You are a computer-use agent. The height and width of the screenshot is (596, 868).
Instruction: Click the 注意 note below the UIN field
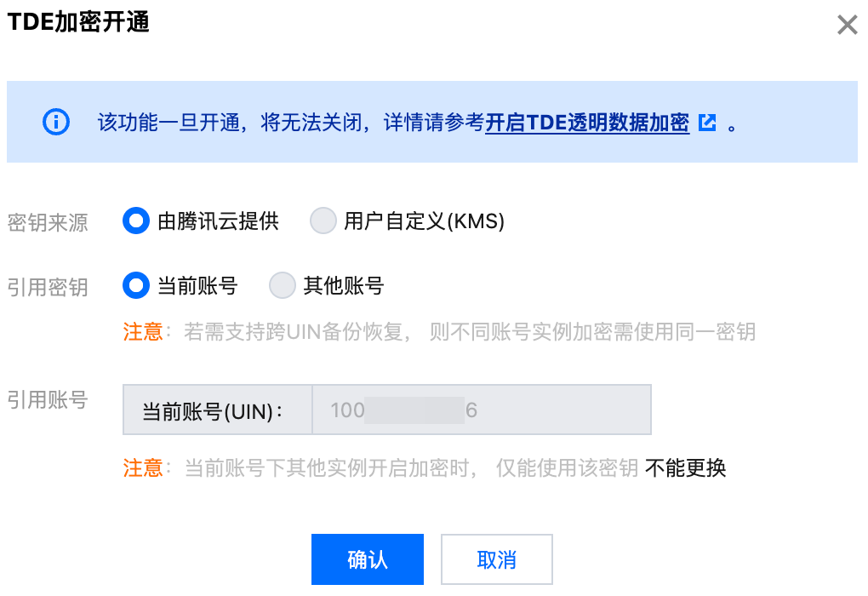(143, 467)
